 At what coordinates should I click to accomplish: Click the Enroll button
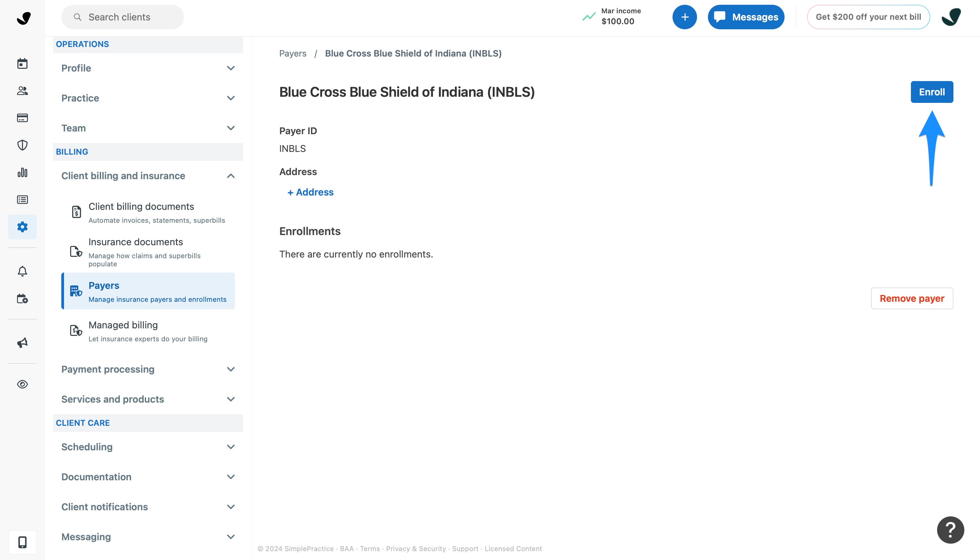[932, 92]
